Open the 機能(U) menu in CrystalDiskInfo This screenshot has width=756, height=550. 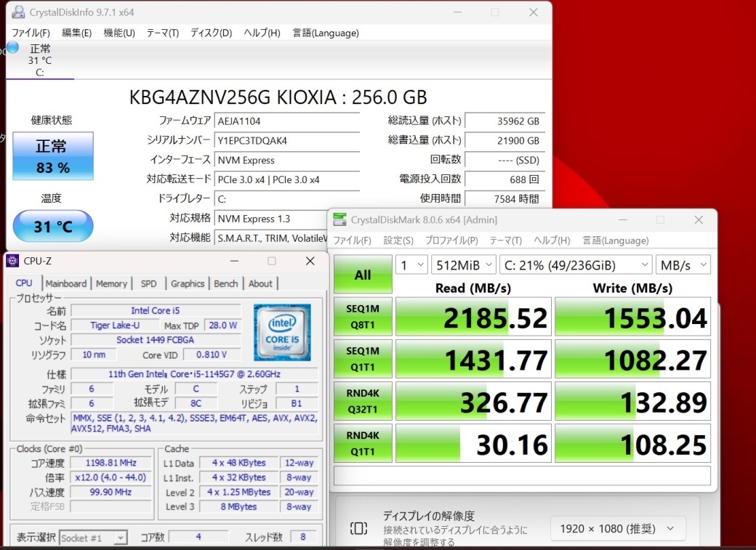coord(118,33)
